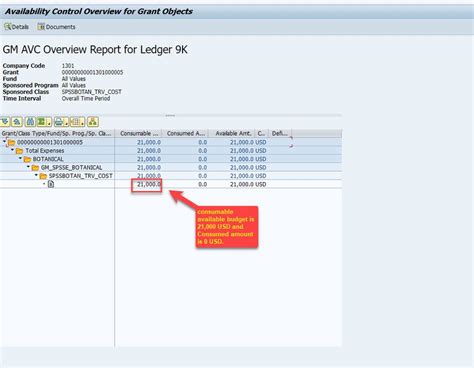Click Available 21,000.0 in GM_SPSSE_BOTANICAL row
This screenshot has height=368, width=474.
[242, 168]
